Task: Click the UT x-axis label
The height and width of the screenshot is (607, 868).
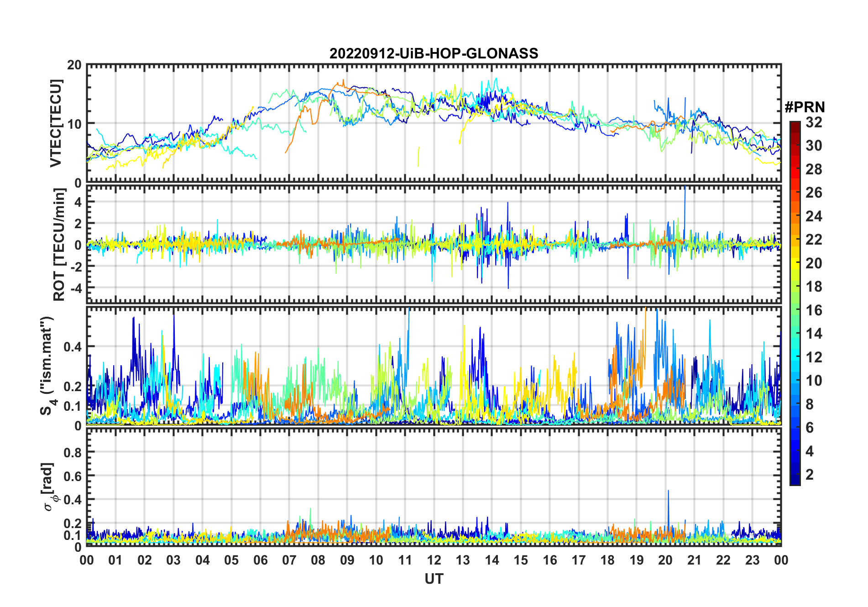Action: (x=434, y=579)
